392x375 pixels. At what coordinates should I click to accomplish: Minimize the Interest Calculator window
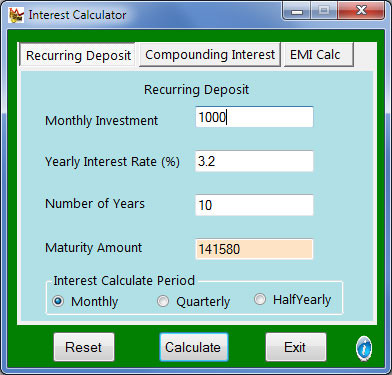[297, 11]
